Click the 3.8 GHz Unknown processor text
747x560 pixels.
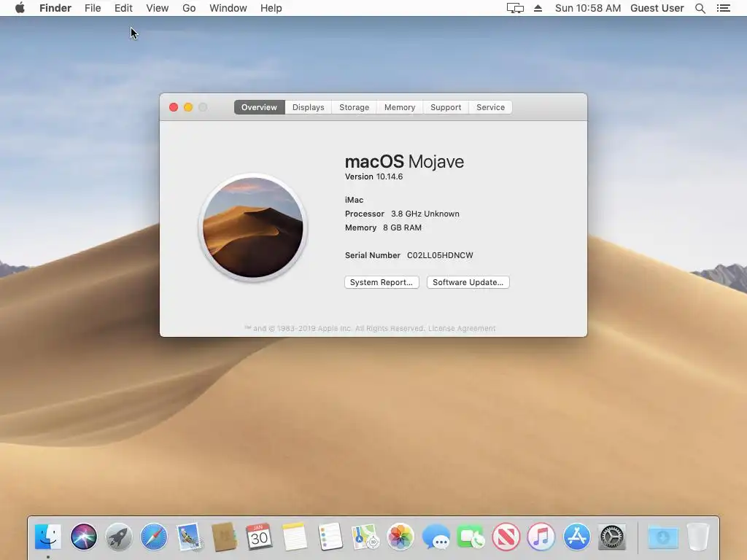[425, 214]
